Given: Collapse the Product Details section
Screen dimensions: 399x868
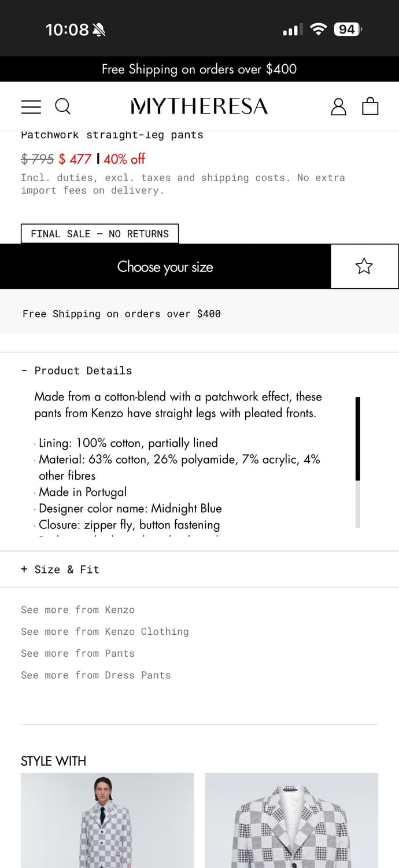Looking at the screenshot, I should (76, 370).
